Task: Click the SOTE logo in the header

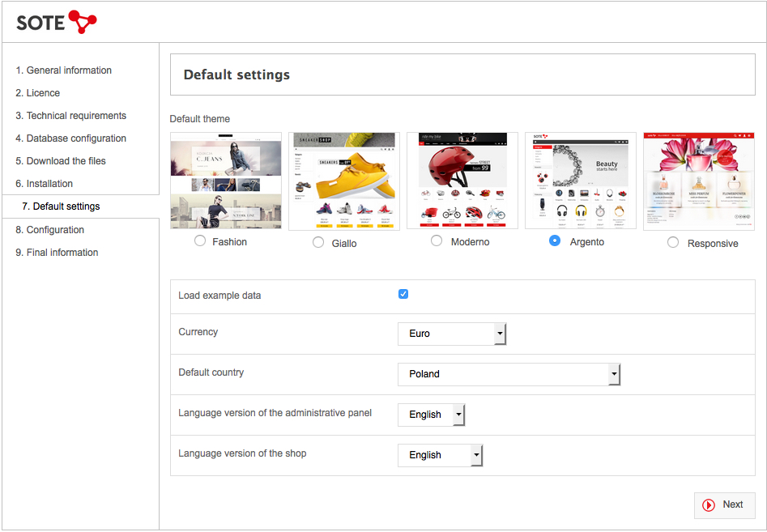Action: (56, 22)
